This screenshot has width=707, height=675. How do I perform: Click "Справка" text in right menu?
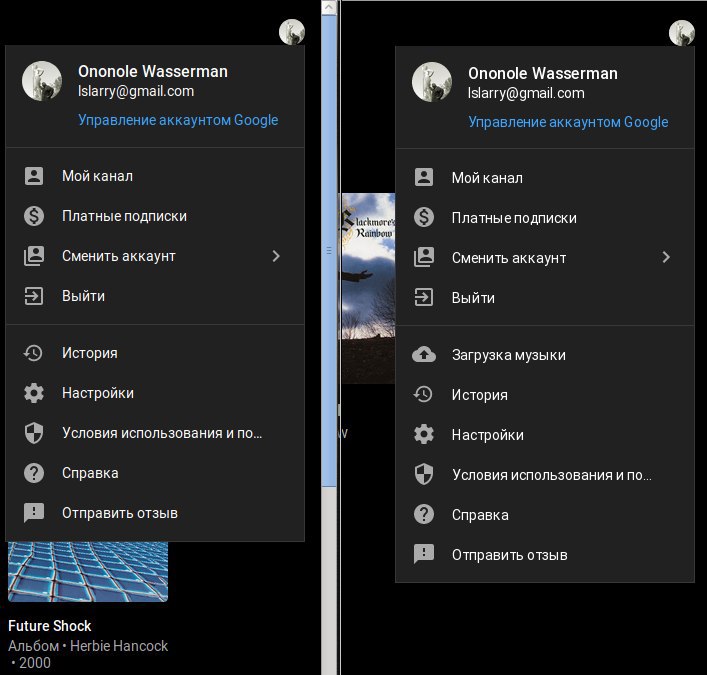[x=480, y=515]
